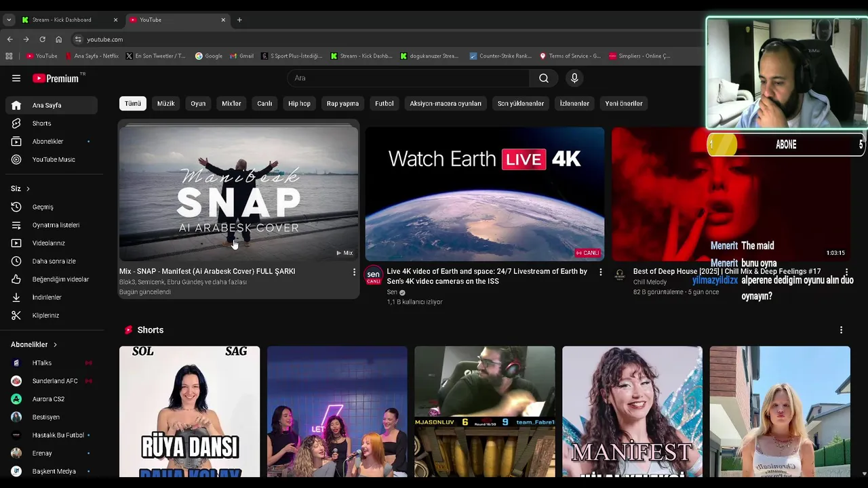
Task: Open Geçmiş history page
Action: [52, 207]
